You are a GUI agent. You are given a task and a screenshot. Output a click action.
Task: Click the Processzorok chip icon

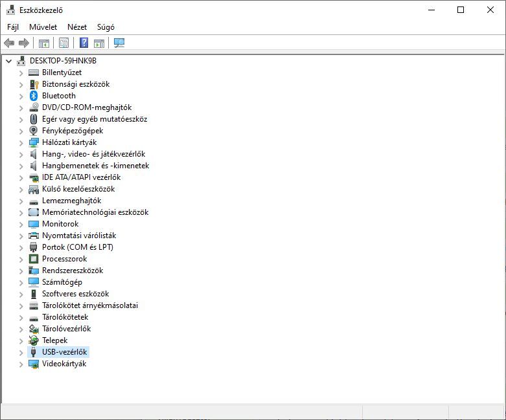34,259
